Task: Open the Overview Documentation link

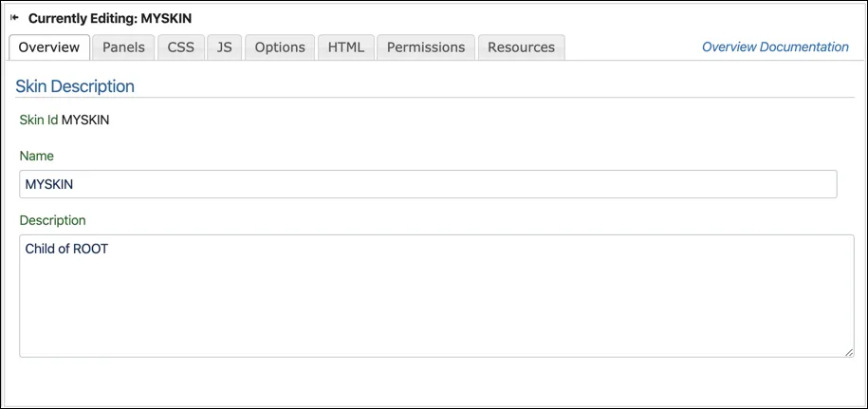Action: pyautogui.click(x=775, y=47)
